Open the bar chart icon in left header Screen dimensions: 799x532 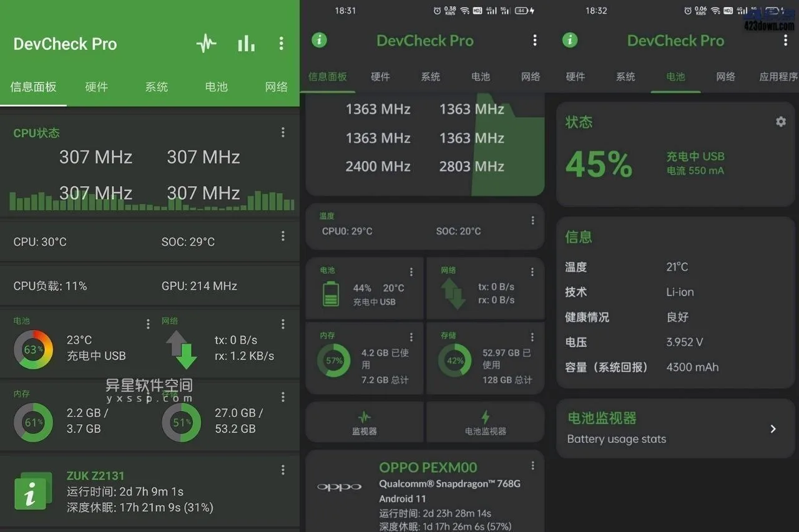pyautogui.click(x=246, y=44)
